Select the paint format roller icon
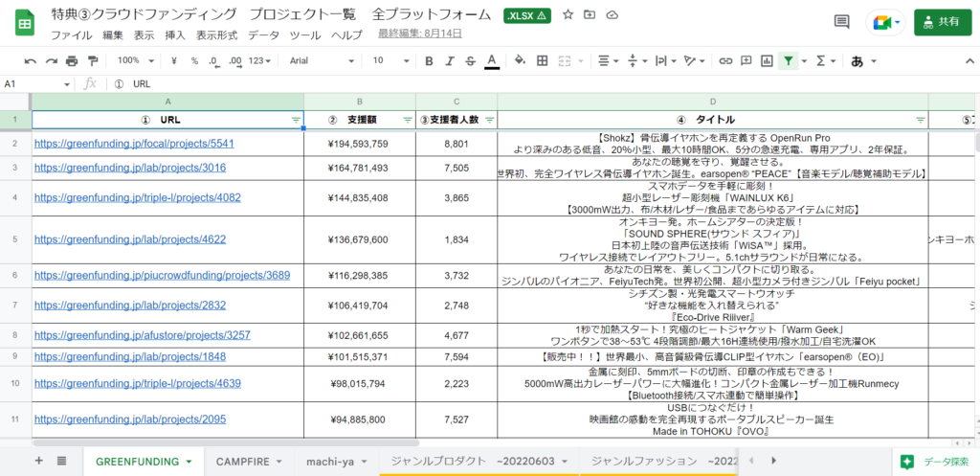The height and width of the screenshot is (476, 980). point(93,60)
